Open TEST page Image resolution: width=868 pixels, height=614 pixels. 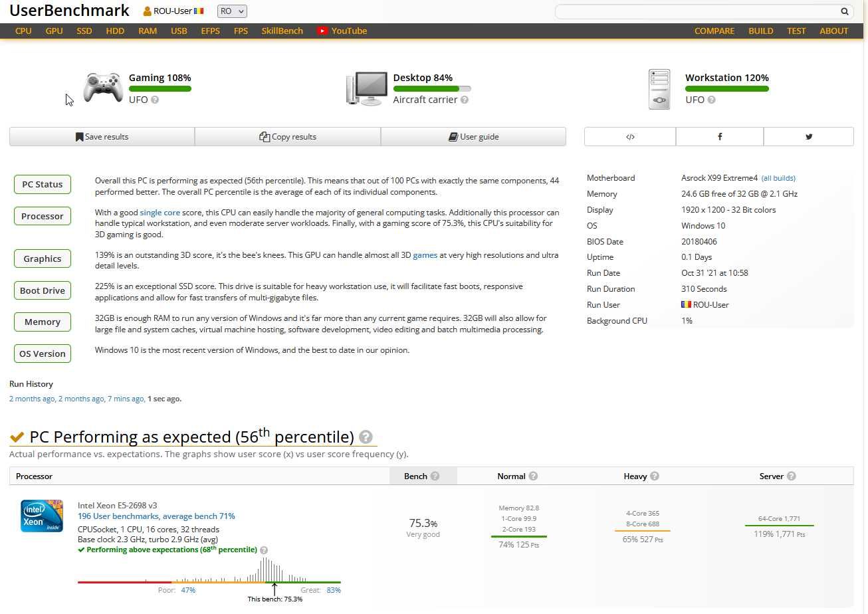click(x=796, y=31)
